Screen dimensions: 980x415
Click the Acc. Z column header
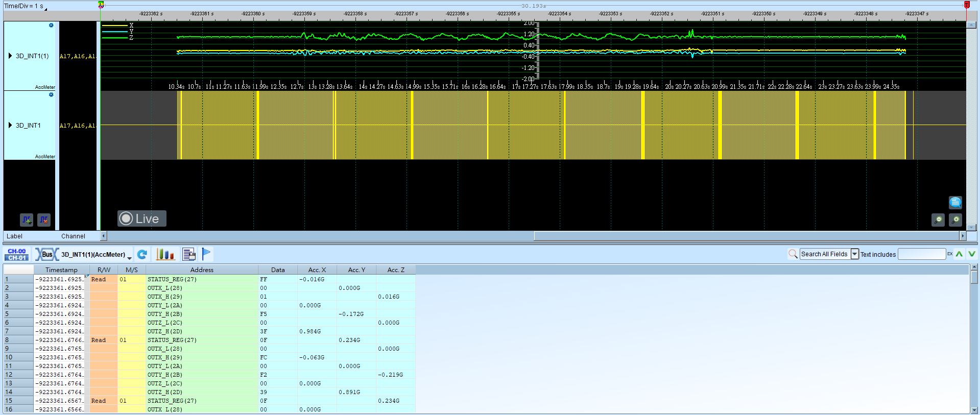[x=396, y=270]
